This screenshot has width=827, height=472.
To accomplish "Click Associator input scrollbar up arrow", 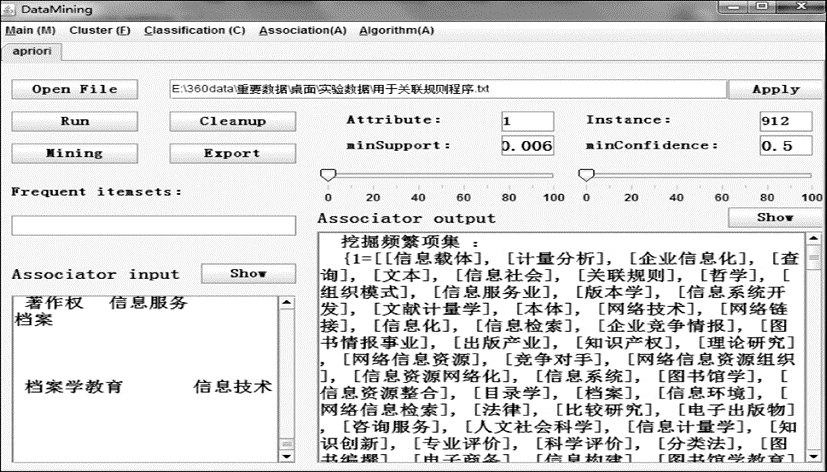I will (x=286, y=303).
